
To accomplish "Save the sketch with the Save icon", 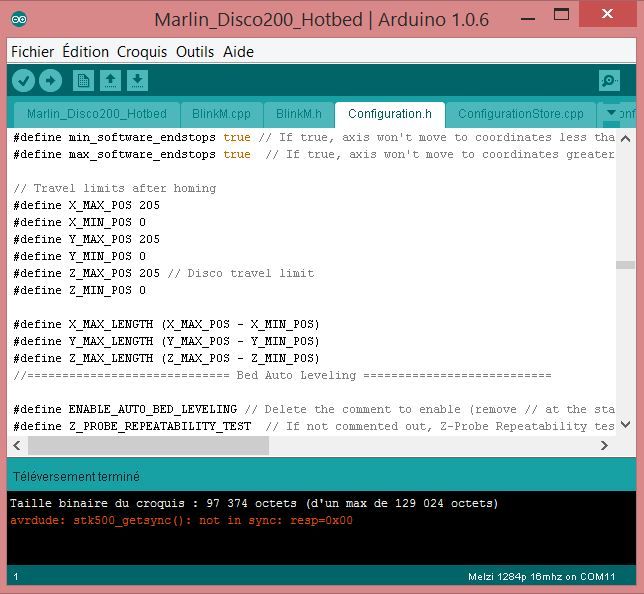I will coord(138,81).
